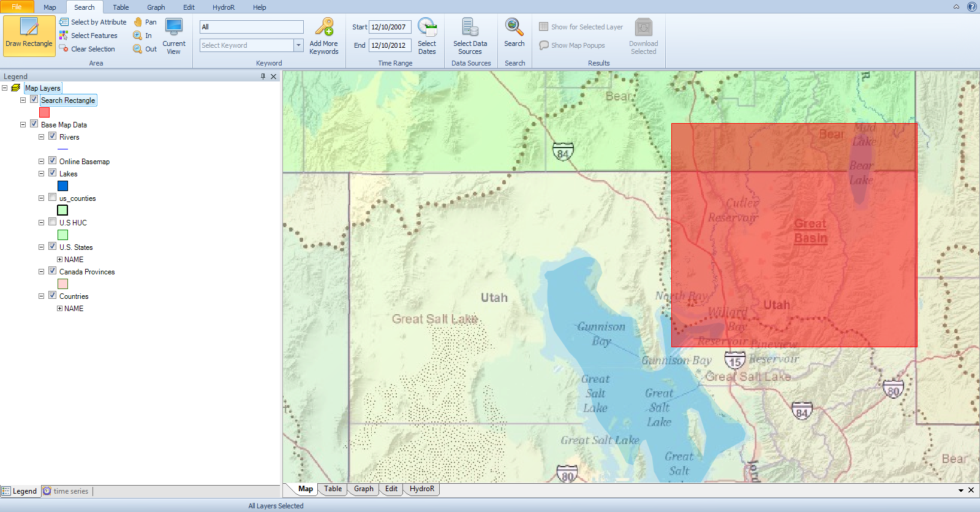Collapse the Lakes layer node
This screenshot has width=980, height=512.
(x=42, y=174)
